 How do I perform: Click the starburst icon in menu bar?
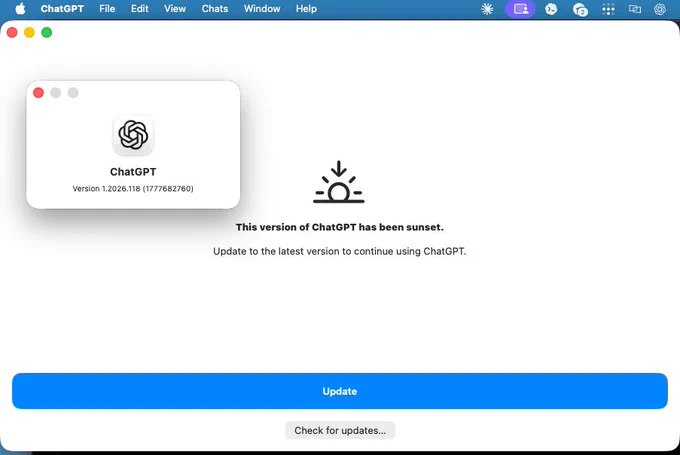coord(487,9)
